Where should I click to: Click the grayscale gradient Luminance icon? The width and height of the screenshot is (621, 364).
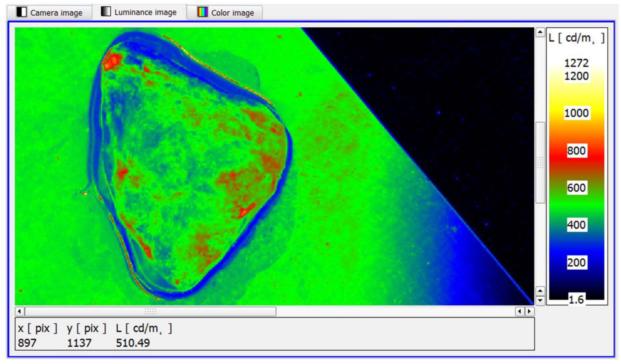pos(106,12)
